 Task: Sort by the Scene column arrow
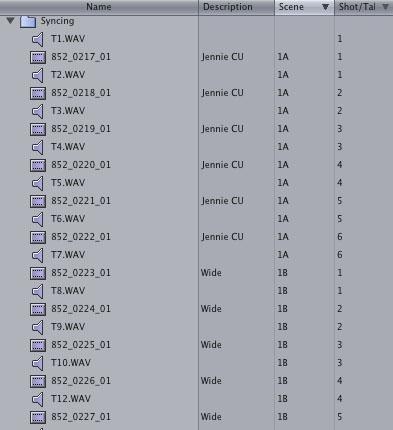point(325,7)
